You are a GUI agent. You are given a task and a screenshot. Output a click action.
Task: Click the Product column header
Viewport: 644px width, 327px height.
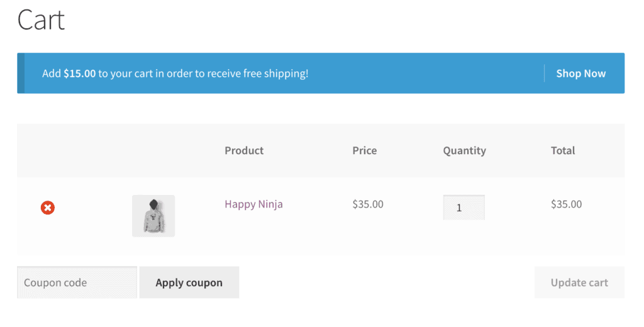(x=244, y=150)
